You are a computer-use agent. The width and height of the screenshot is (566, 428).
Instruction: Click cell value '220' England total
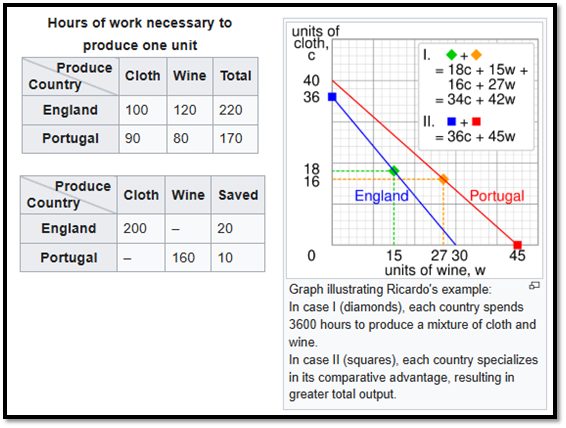230,110
